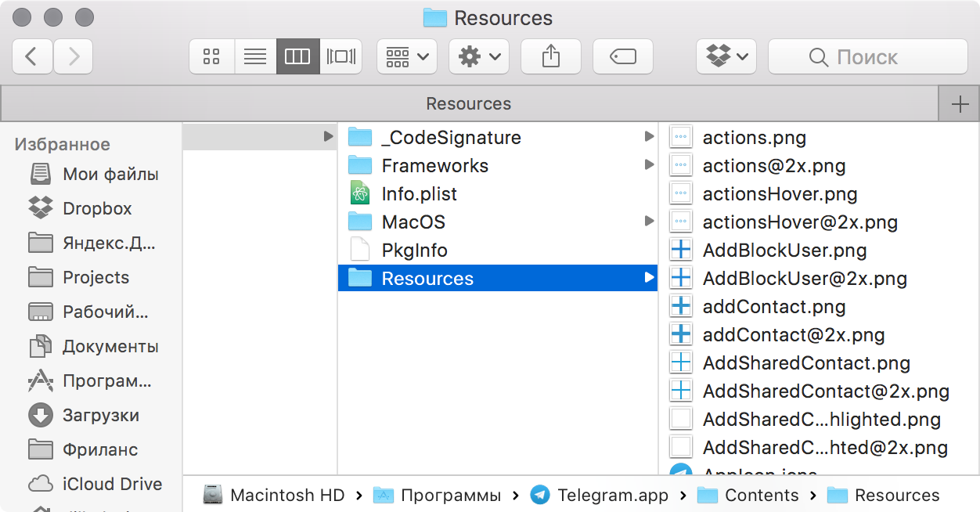Switch to Cover Flow view

point(340,56)
